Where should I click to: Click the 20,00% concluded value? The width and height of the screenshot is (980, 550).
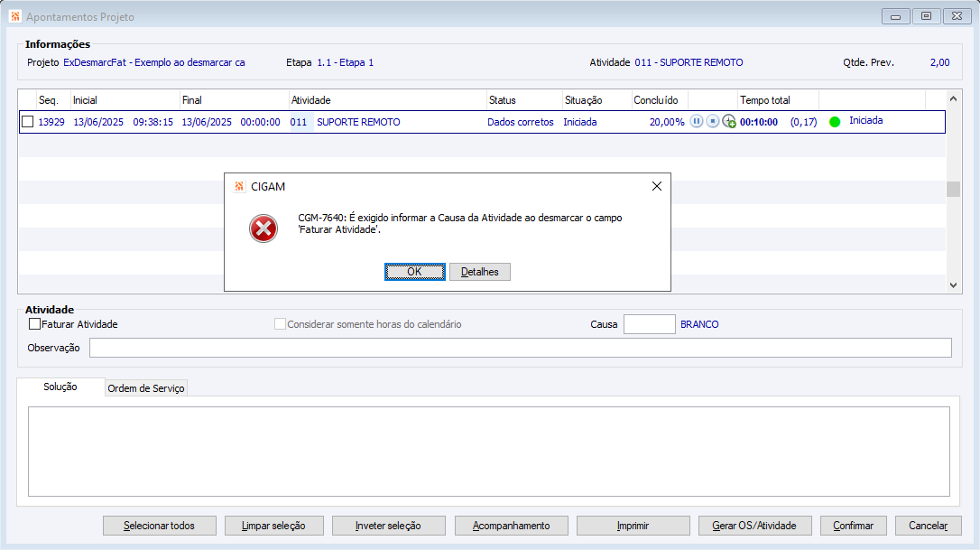coord(667,122)
